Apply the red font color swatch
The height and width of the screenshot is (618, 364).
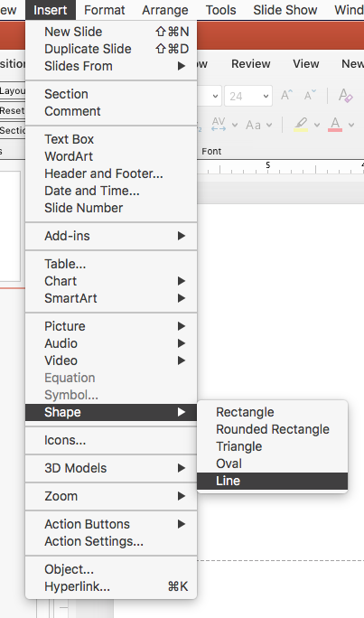click(335, 125)
